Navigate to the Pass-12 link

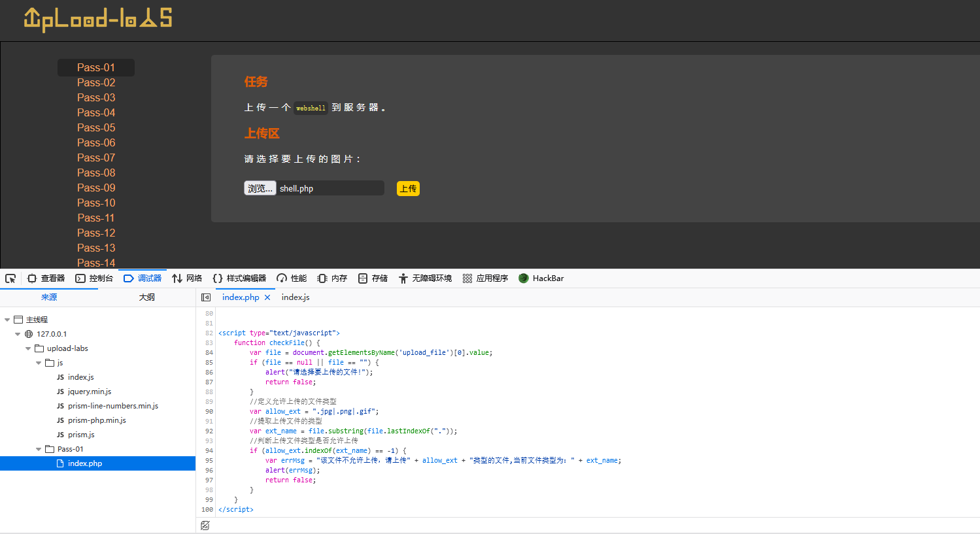(x=96, y=233)
